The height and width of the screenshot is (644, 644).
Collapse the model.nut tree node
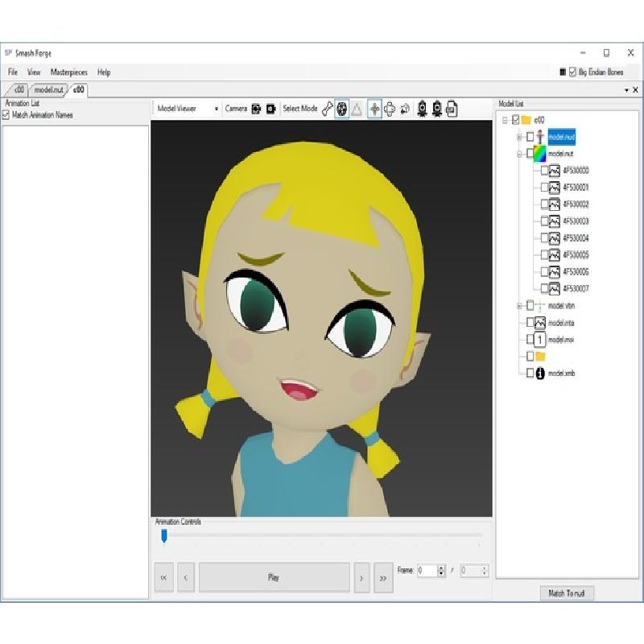click(519, 154)
